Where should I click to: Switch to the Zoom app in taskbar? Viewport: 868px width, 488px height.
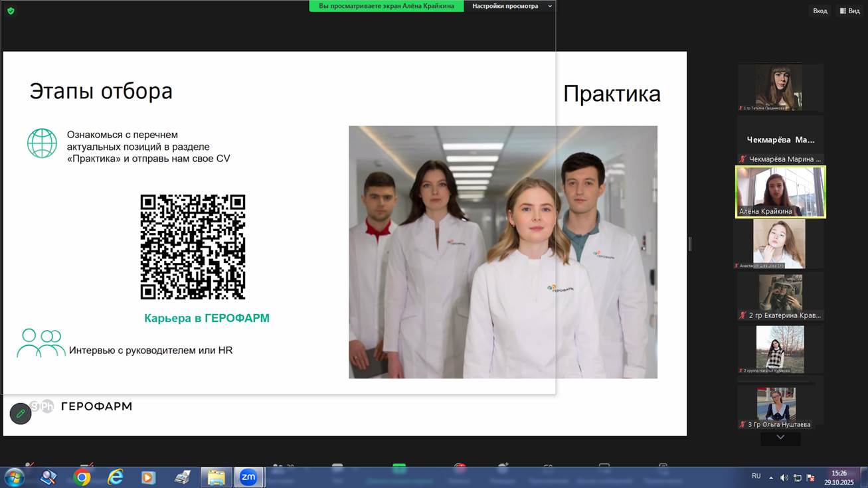(x=248, y=477)
